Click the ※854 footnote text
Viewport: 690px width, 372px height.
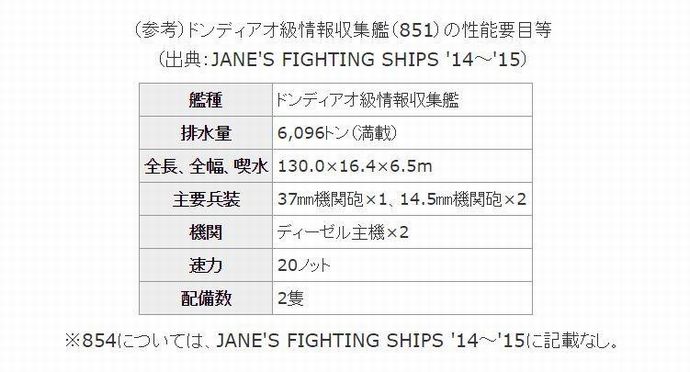click(341, 340)
